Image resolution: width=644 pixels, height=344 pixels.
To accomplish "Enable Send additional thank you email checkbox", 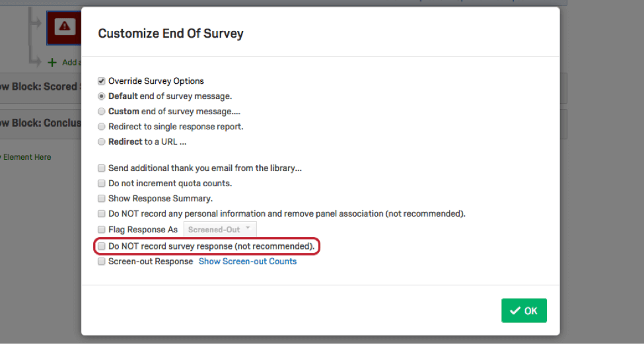I will (102, 168).
